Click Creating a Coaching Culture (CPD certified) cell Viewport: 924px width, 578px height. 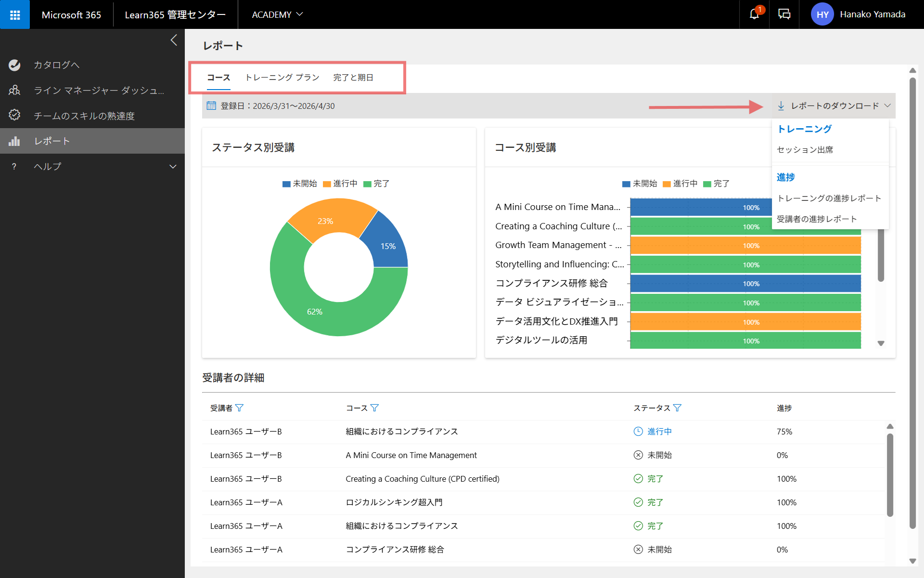coord(423,479)
